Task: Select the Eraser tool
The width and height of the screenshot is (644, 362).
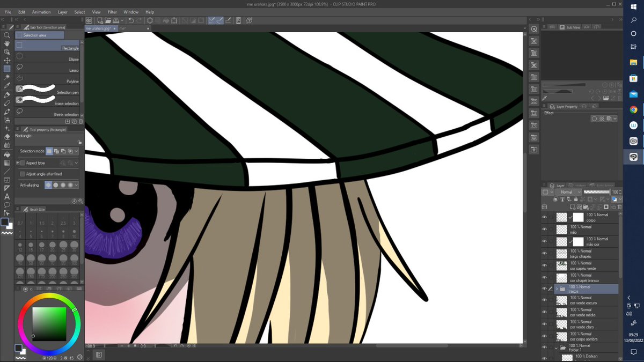Action: pos(7,137)
